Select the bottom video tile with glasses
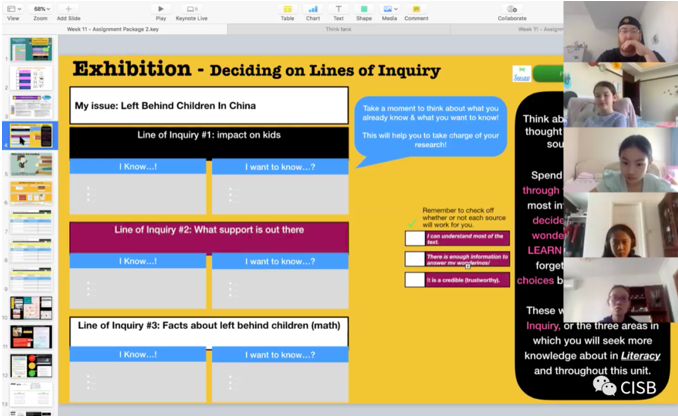 pyautogui.click(x=620, y=290)
